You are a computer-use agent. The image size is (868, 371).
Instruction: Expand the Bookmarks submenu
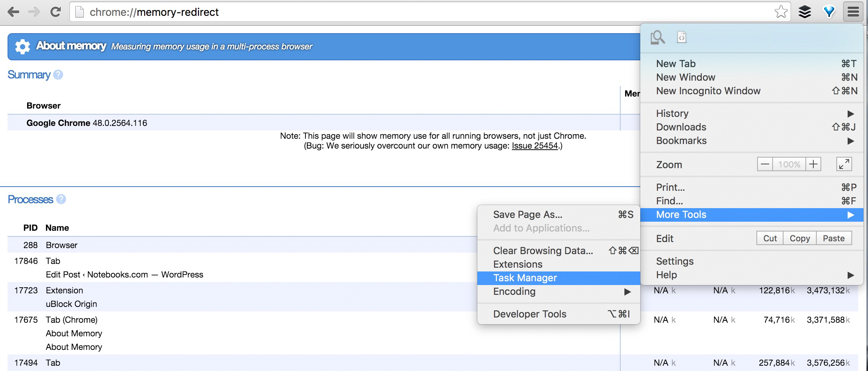pos(752,141)
